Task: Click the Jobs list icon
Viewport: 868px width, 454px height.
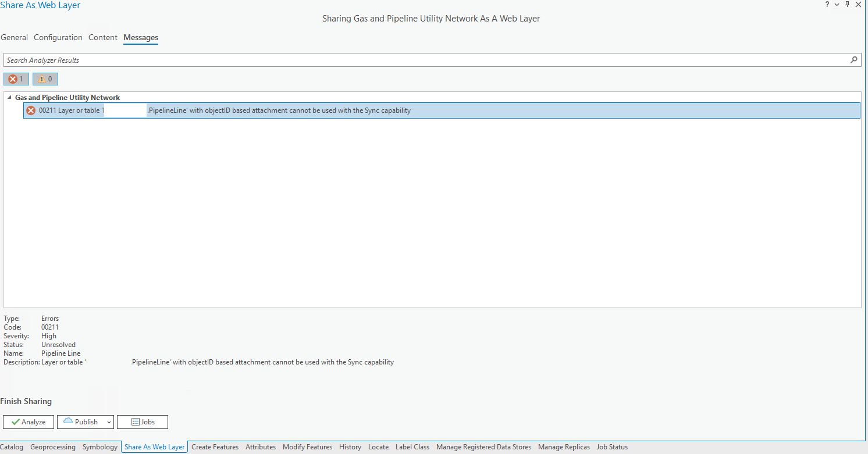Action: [x=133, y=421]
